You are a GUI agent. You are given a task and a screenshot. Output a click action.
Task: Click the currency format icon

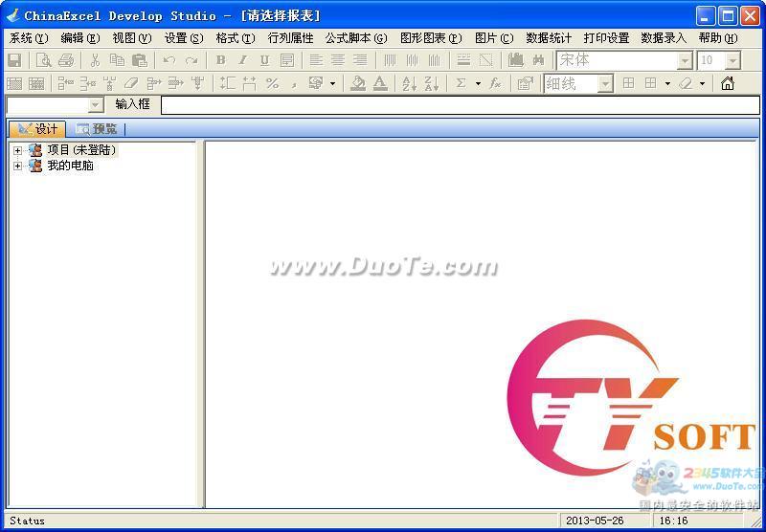pos(316,84)
